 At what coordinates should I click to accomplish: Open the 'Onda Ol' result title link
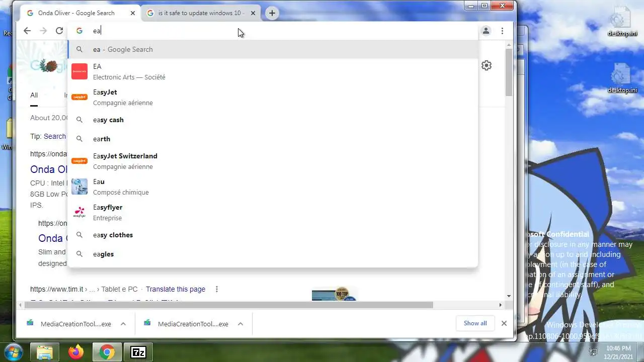click(x=49, y=169)
